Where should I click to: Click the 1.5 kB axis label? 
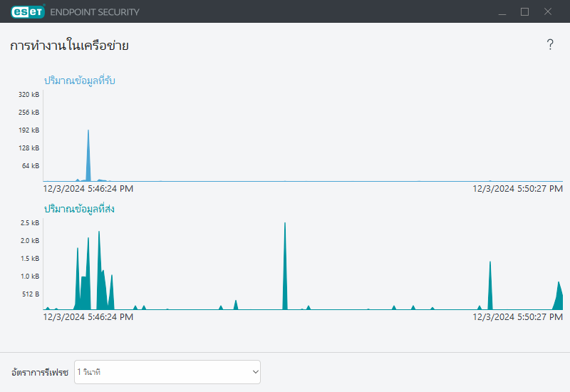tap(30, 259)
